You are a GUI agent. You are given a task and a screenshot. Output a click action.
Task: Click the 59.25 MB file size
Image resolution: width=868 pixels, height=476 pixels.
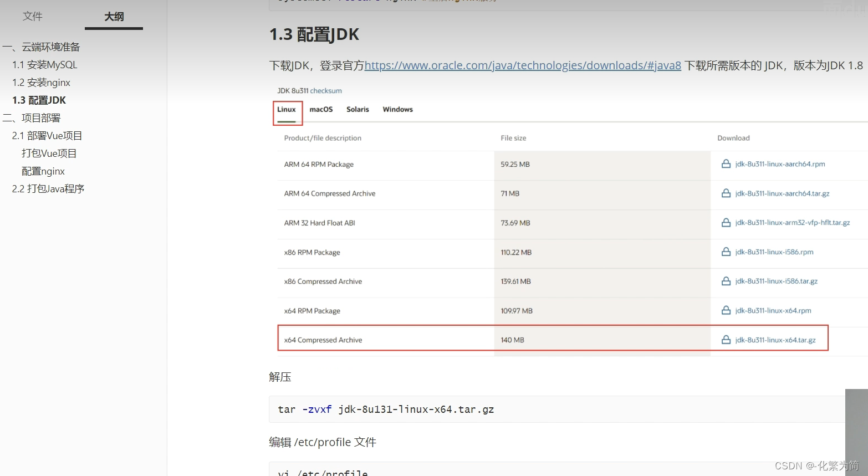(x=515, y=165)
